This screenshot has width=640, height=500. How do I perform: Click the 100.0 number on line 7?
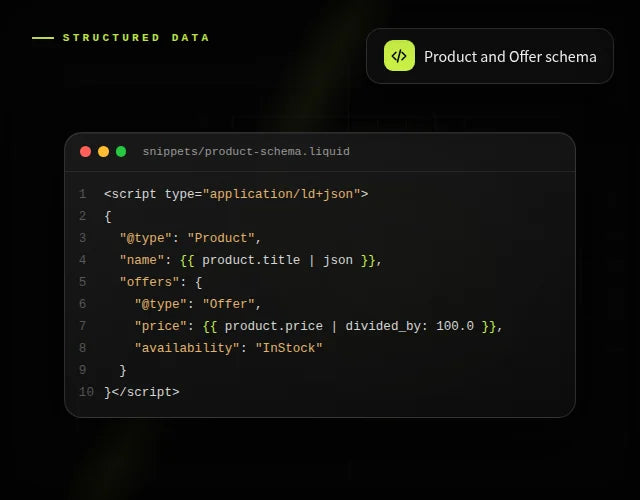[455, 326]
